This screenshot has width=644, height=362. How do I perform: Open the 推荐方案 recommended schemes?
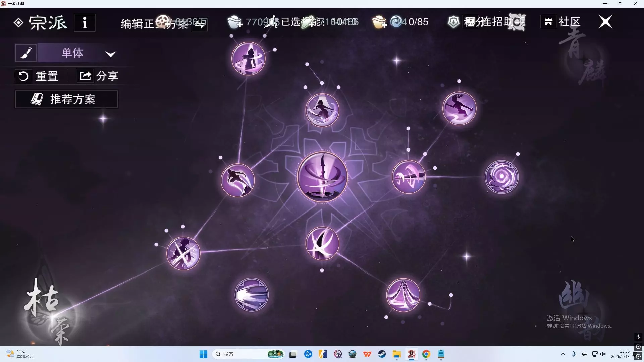click(66, 99)
